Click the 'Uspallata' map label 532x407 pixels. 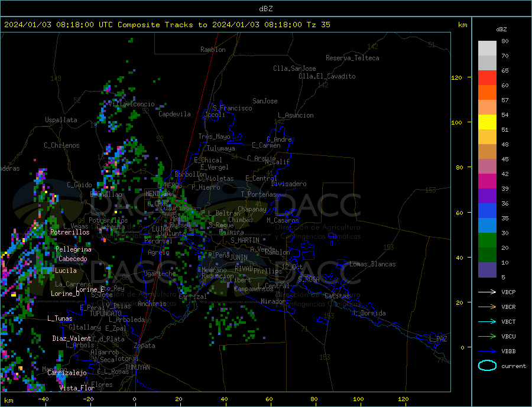pos(61,120)
